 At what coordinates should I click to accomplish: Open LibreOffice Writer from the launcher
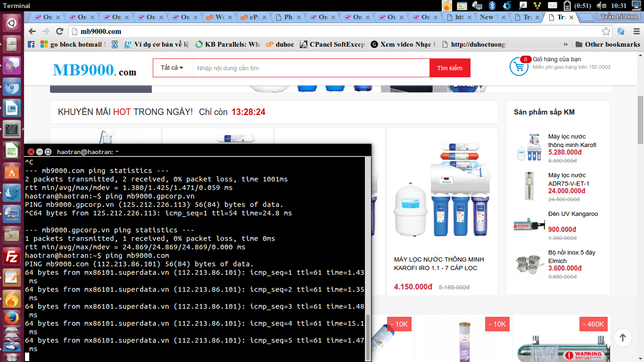12,108
